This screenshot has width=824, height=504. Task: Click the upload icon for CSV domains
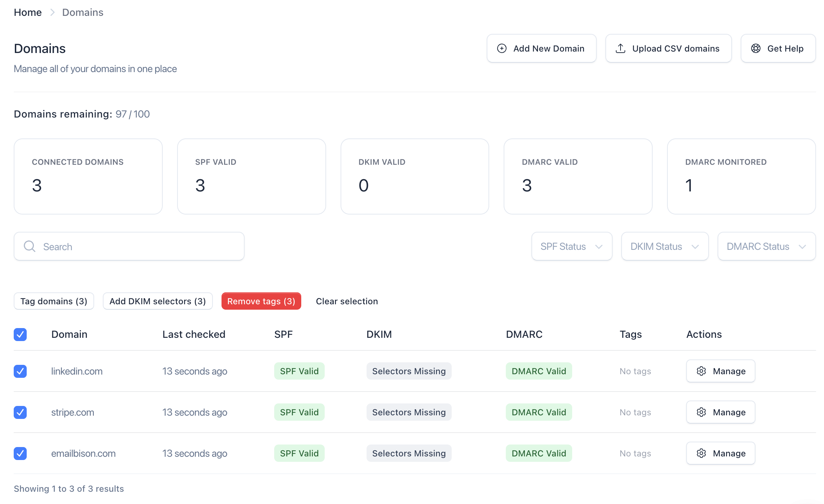(x=621, y=49)
